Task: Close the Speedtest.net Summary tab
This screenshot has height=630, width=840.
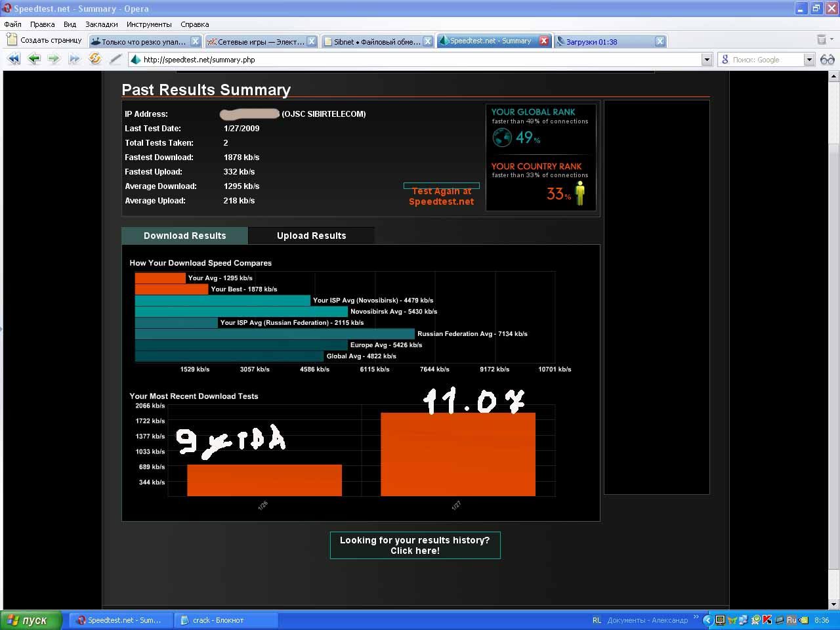Action: pos(544,41)
